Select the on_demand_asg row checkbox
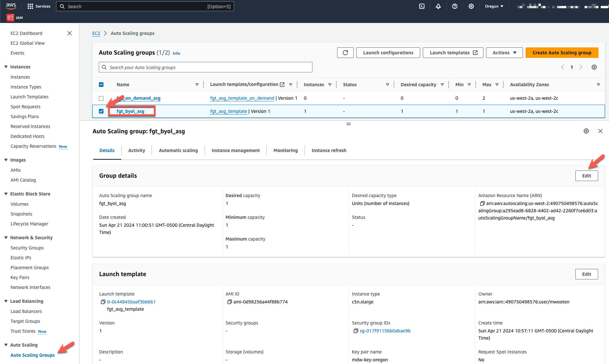The image size is (609, 364). [x=101, y=98]
